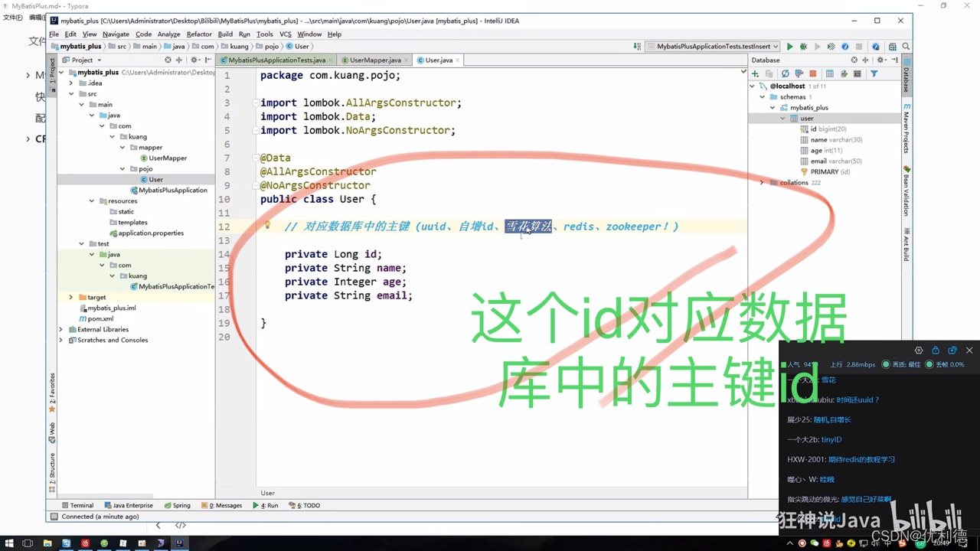Toggle the Database side tool button
Image resolution: width=980 pixels, height=551 pixels.
click(906, 74)
